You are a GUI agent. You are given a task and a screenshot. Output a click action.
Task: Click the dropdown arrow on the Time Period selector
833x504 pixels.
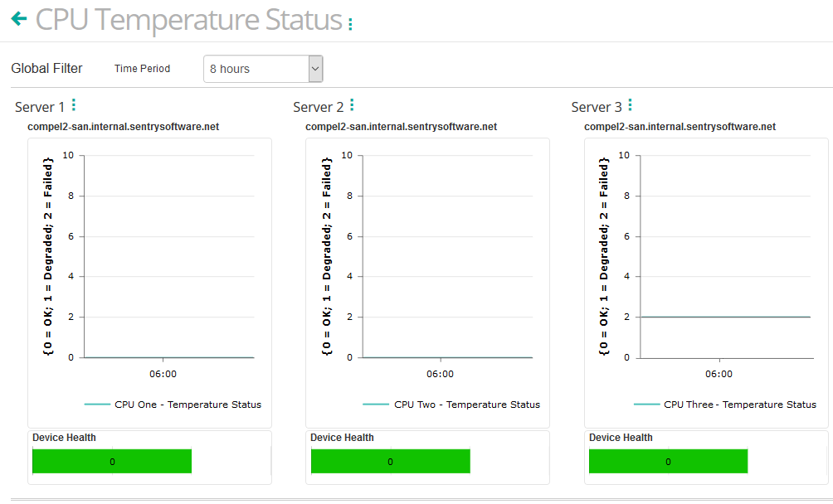tap(314, 69)
